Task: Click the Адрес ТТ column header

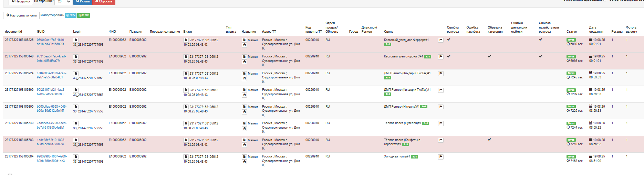Action: click(269, 32)
